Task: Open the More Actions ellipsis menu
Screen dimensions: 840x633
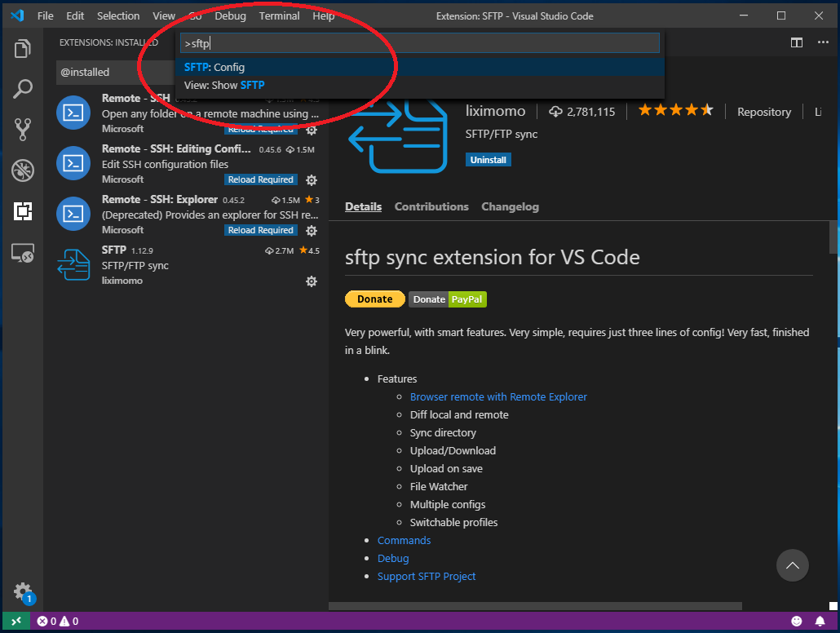Action: point(823,42)
